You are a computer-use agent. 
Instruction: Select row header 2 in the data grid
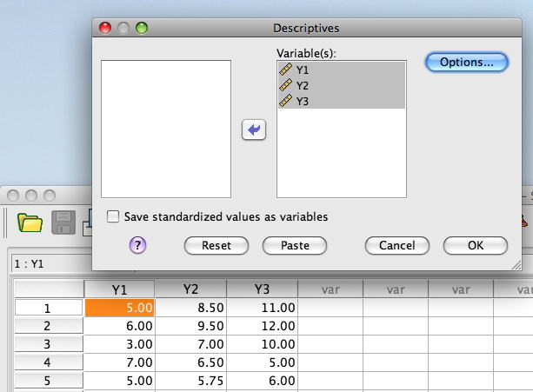coord(49,326)
